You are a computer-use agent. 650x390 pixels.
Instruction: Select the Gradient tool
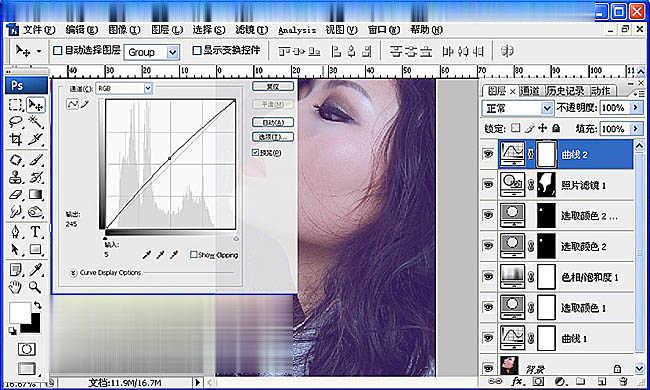(36, 195)
